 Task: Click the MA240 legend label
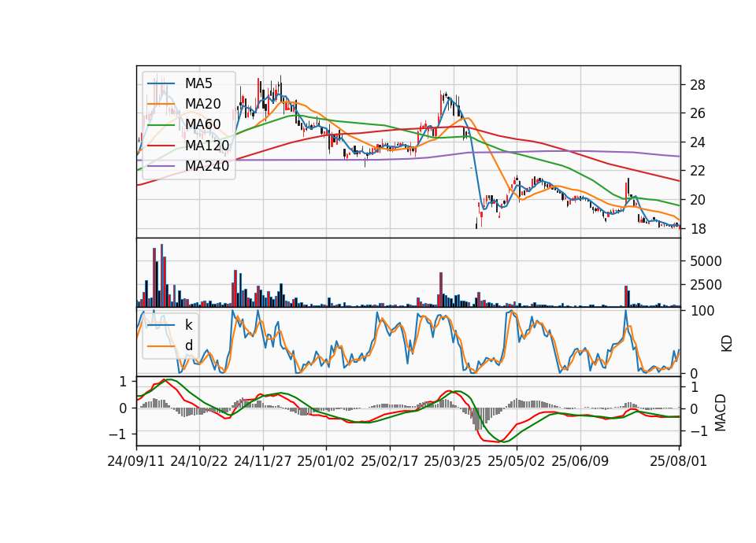point(207,166)
